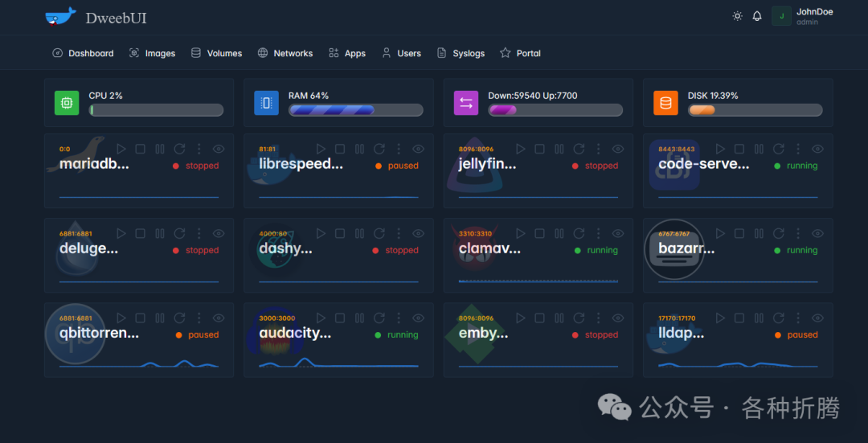Screen dimensions: 868x443
Task: Toggle light theme with sun icon
Action: (737, 16)
